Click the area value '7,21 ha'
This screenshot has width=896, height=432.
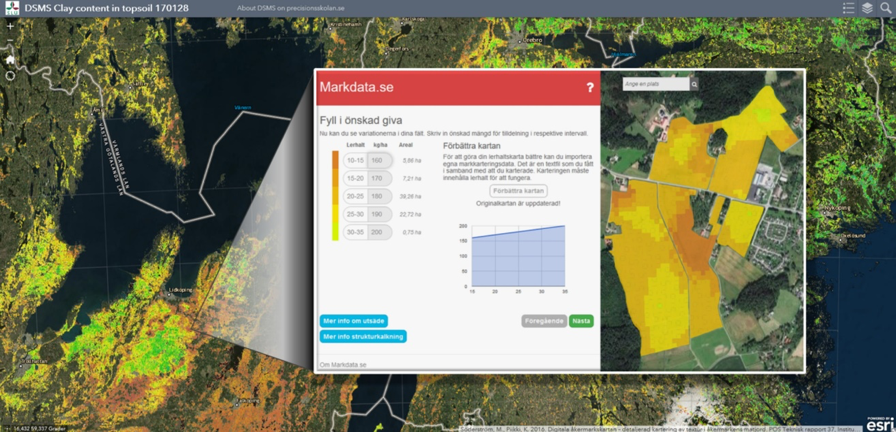(x=411, y=179)
